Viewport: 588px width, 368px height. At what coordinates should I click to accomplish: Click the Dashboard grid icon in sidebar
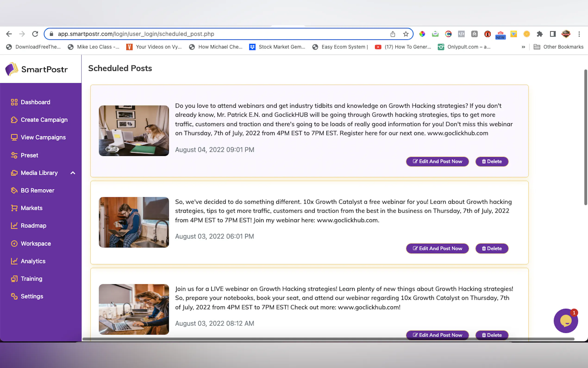[14, 102]
